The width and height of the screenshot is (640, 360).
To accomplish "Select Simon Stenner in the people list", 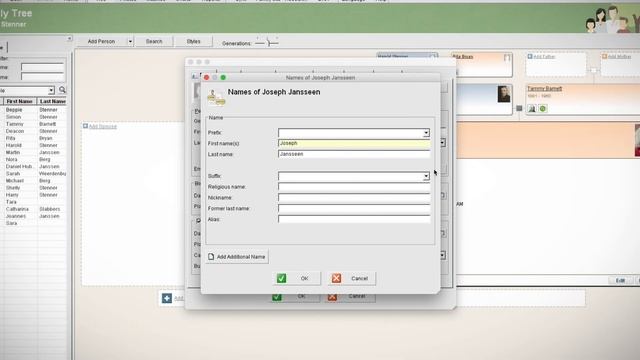I will (33, 117).
